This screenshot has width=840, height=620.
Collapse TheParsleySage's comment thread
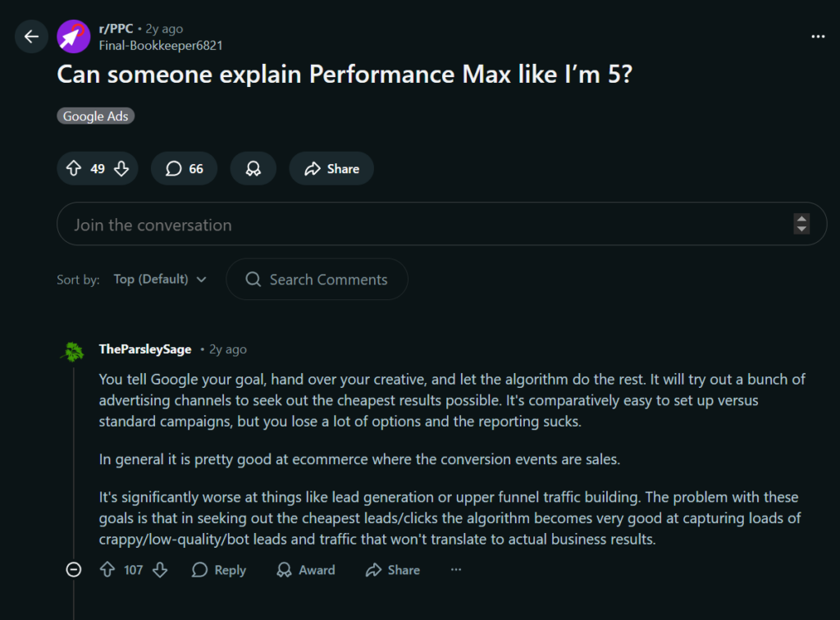(x=74, y=570)
